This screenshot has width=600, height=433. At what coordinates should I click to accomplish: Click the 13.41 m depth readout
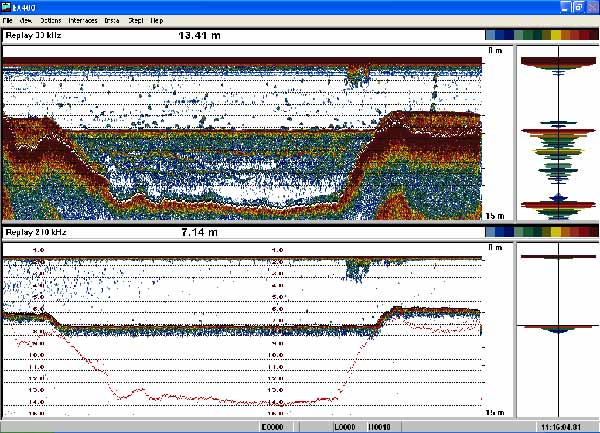[x=199, y=36]
